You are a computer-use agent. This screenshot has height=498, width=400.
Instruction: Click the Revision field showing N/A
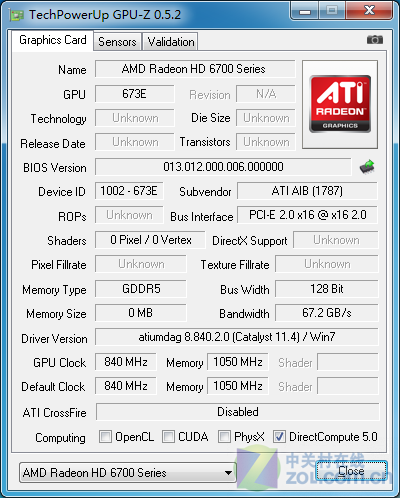click(x=266, y=94)
